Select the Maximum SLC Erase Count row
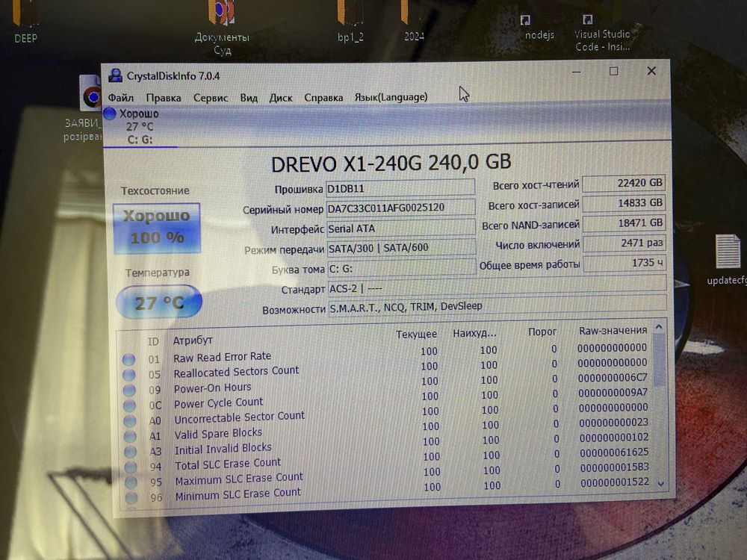Image resolution: width=747 pixels, height=560 pixels. click(387, 475)
